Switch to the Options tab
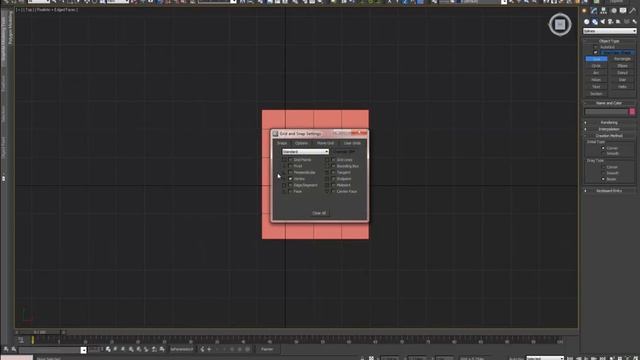The image size is (640, 360). [x=302, y=143]
